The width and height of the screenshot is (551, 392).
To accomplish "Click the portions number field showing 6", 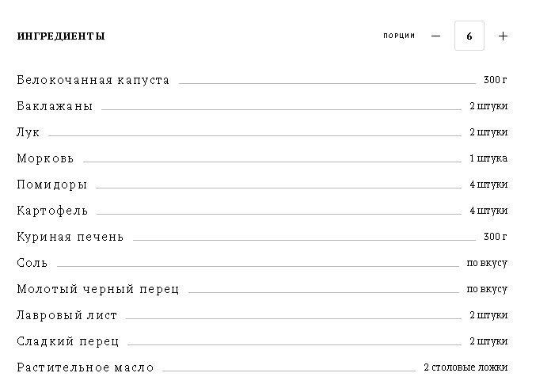I will (469, 36).
